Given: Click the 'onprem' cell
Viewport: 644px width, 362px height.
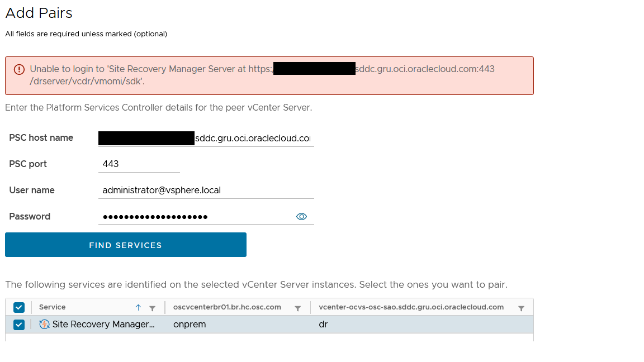Looking at the screenshot, I should click(190, 325).
